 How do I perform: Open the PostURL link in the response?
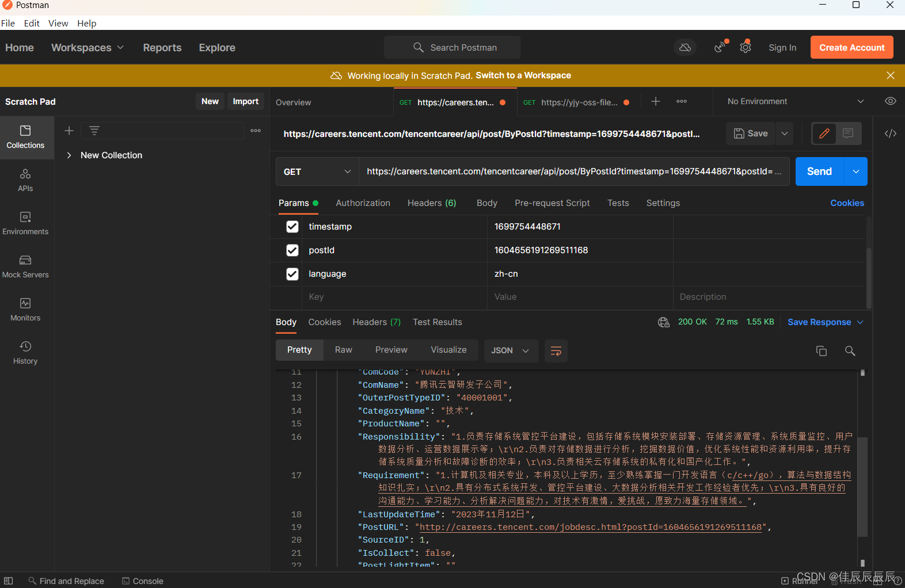(x=591, y=527)
